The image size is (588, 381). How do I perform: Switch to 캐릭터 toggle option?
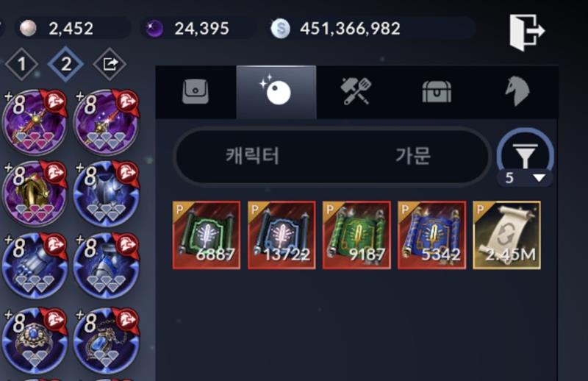click(252, 156)
